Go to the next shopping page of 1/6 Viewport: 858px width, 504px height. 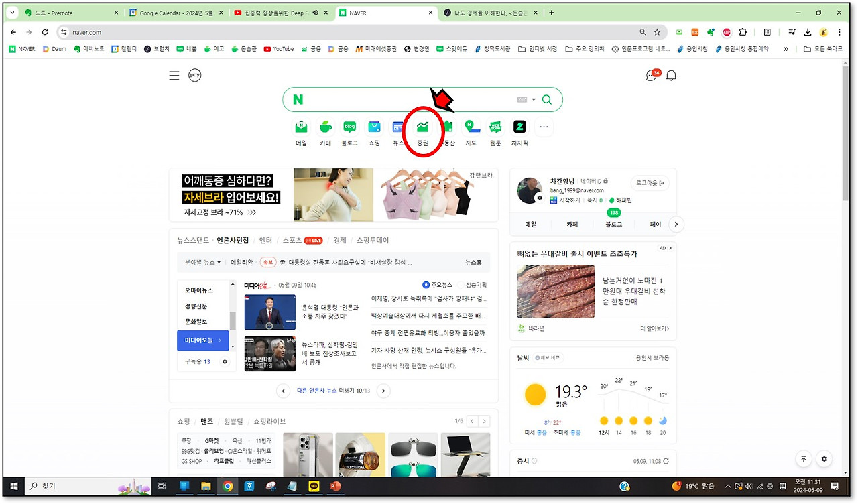click(x=484, y=421)
